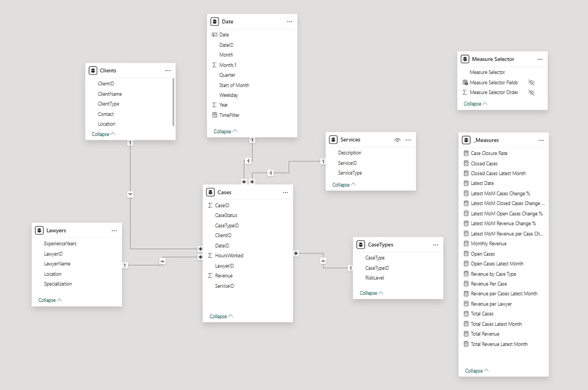This screenshot has height=390, width=588.
Task: Click the filter direction arrow on Clients relationship line
Action: [130, 194]
